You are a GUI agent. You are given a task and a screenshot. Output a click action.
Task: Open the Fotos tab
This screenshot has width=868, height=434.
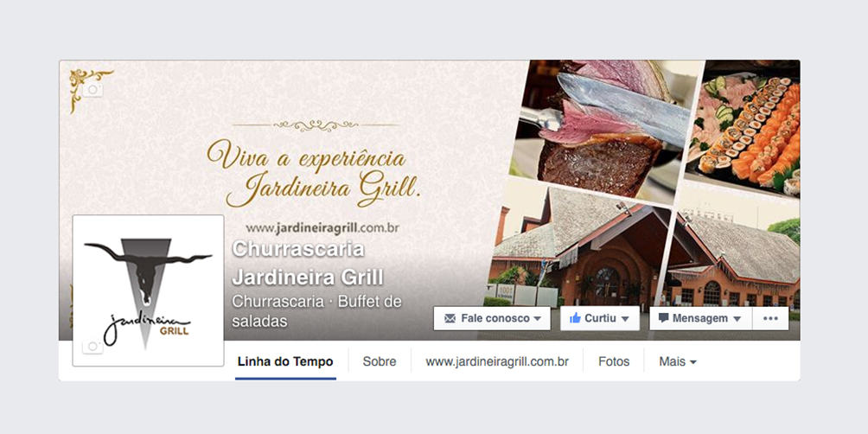614,362
